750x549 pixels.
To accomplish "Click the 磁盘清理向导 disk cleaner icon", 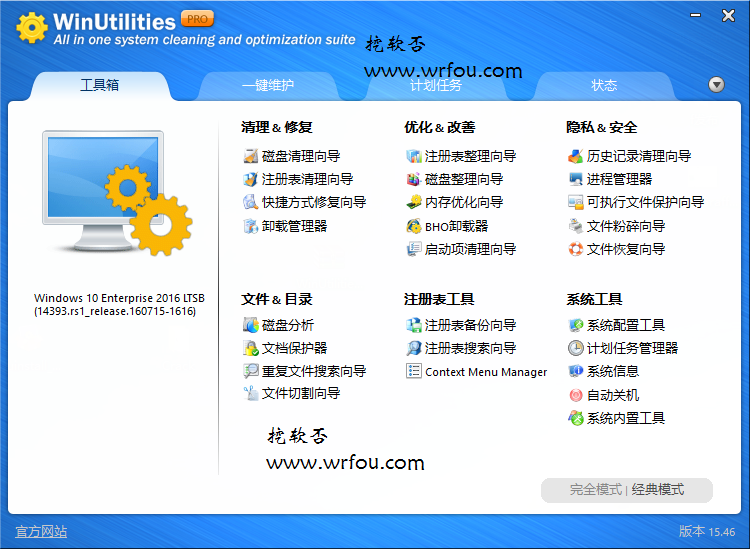I will point(251,156).
